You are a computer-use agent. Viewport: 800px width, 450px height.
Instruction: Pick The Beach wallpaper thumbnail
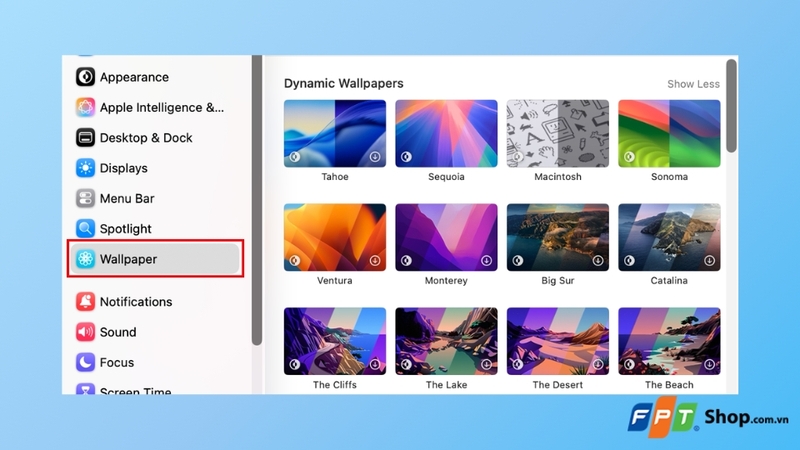(x=669, y=341)
